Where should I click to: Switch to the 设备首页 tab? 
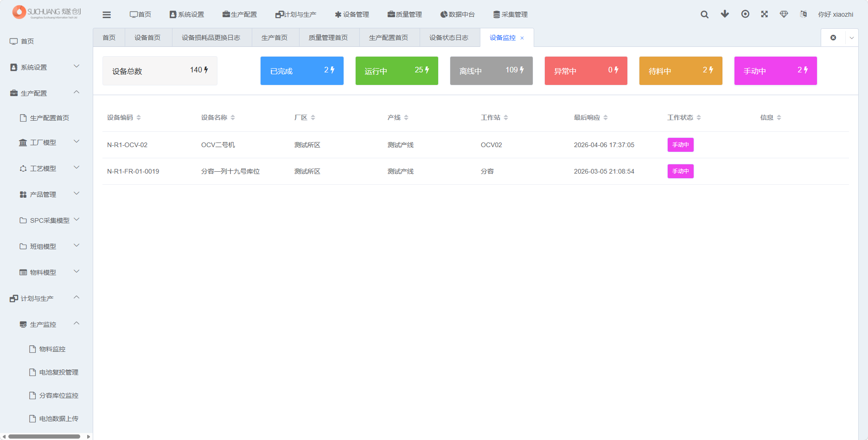(147, 38)
